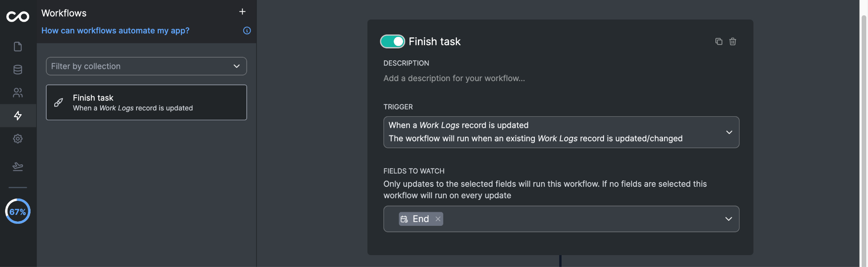Open app Settings from the sidebar

click(18, 138)
